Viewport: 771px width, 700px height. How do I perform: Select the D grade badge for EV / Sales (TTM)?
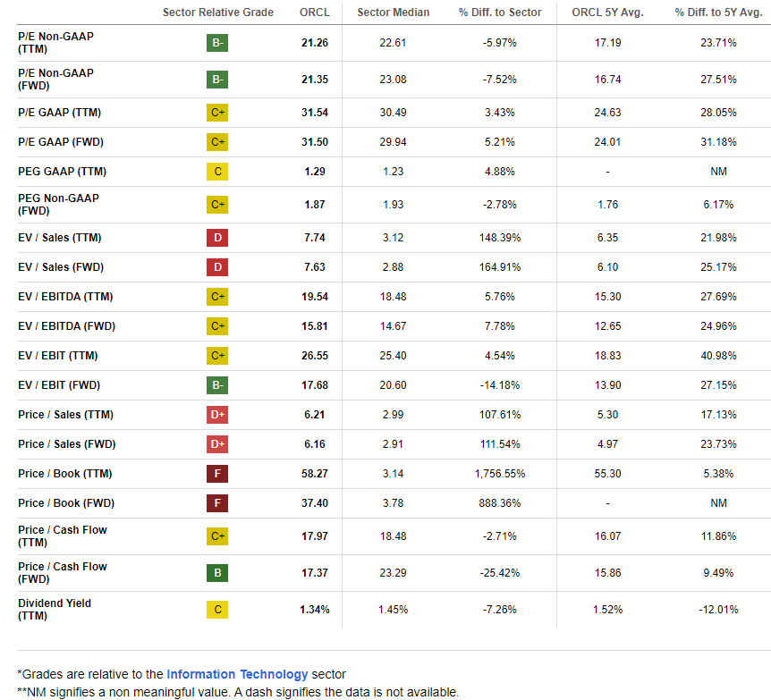click(x=217, y=238)
